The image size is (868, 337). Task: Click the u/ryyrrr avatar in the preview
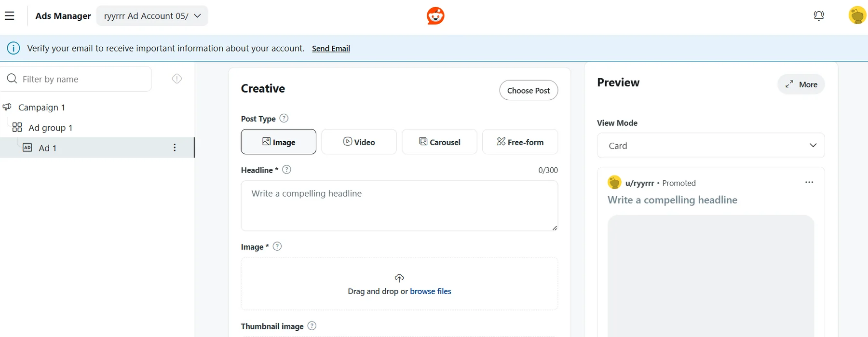614,182
